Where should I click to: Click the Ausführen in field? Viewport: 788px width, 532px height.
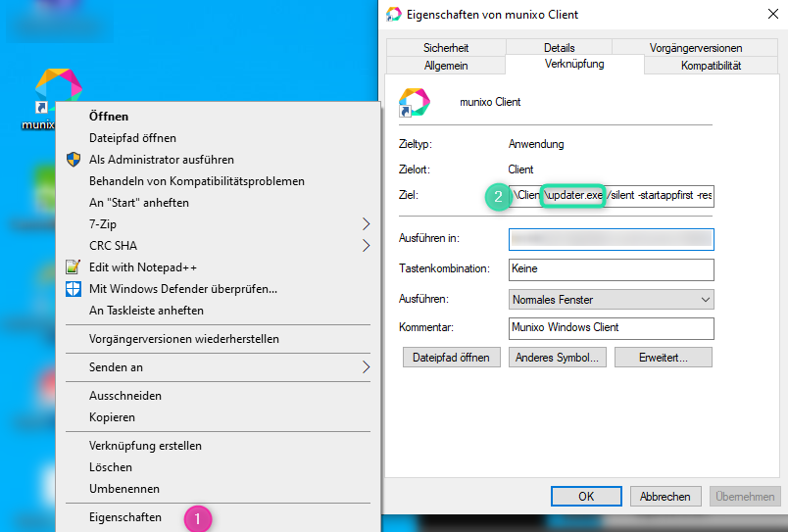[612, 239]
